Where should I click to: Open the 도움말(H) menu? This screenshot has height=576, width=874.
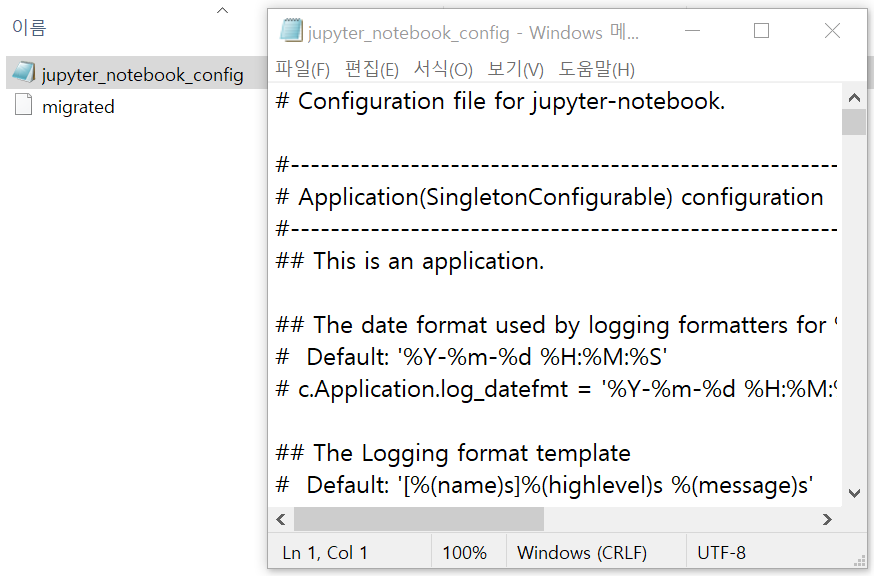coord(597,70)
